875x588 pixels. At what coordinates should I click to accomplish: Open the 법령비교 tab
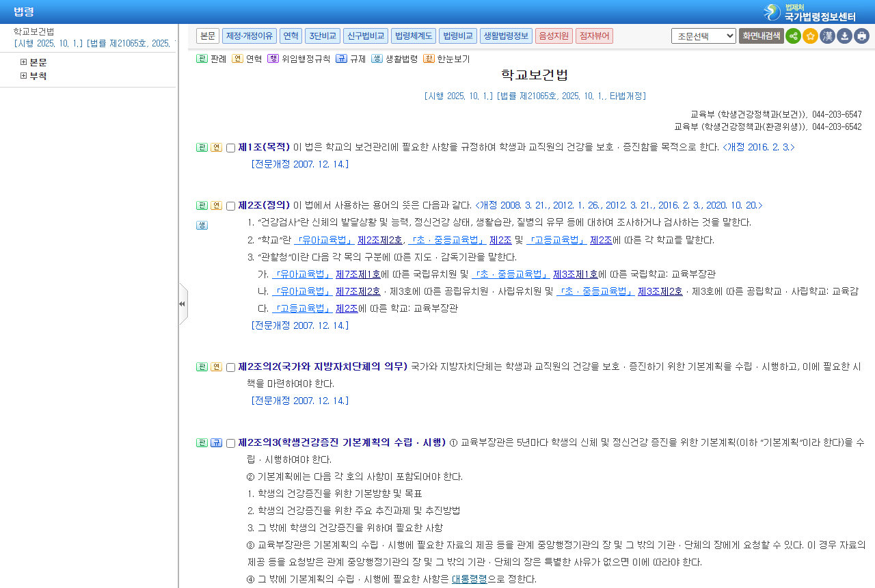click(x=457, y=36)
